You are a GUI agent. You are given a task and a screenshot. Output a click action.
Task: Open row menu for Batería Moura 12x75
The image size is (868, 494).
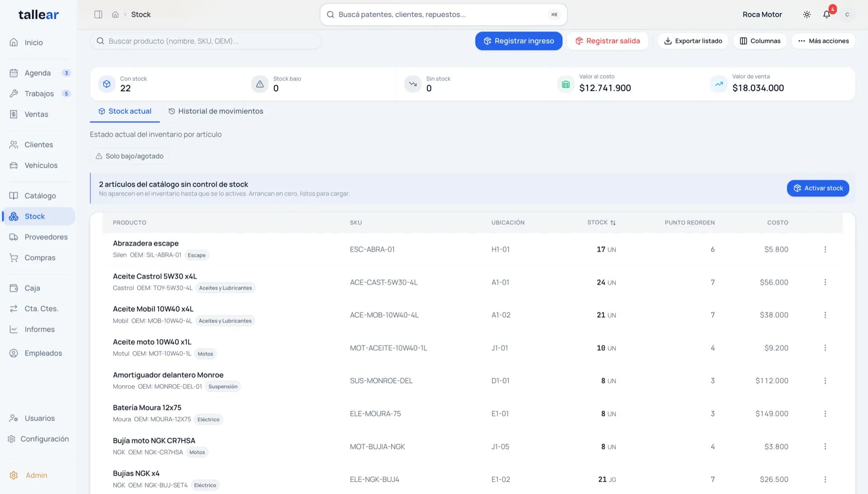click(x=825, y=414)
